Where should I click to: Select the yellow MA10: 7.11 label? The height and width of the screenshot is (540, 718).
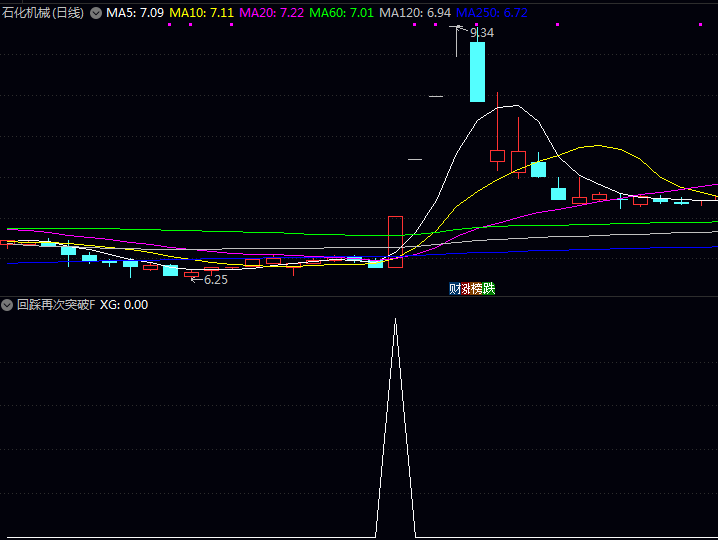202,14
